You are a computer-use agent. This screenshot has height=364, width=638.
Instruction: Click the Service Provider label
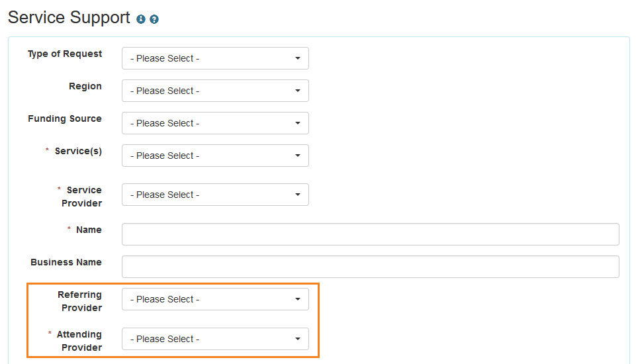coord(82,197)
